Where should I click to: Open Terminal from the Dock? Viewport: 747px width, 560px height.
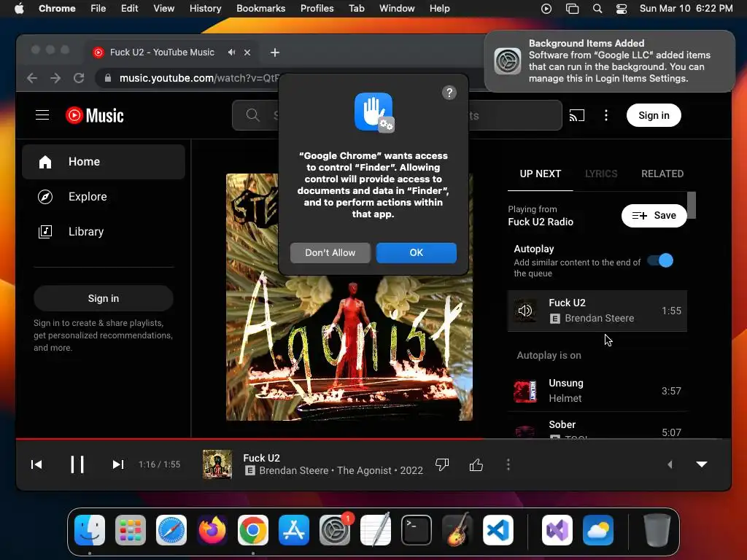[417, 530]
